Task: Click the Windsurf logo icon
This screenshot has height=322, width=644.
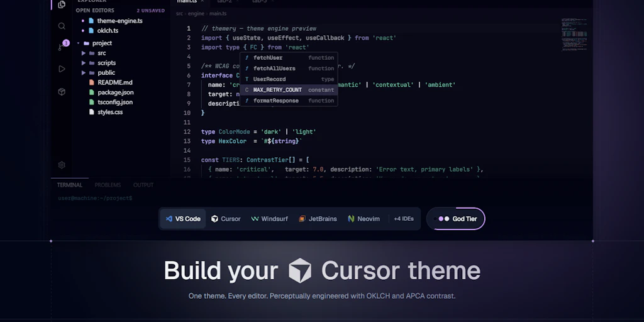Action: (x=255, y=219)
